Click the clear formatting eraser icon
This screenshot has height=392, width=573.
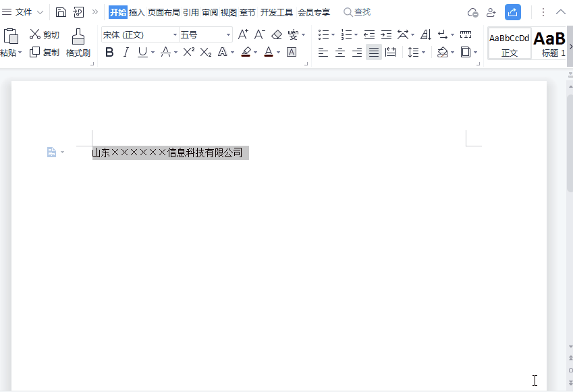coord(277,34)
